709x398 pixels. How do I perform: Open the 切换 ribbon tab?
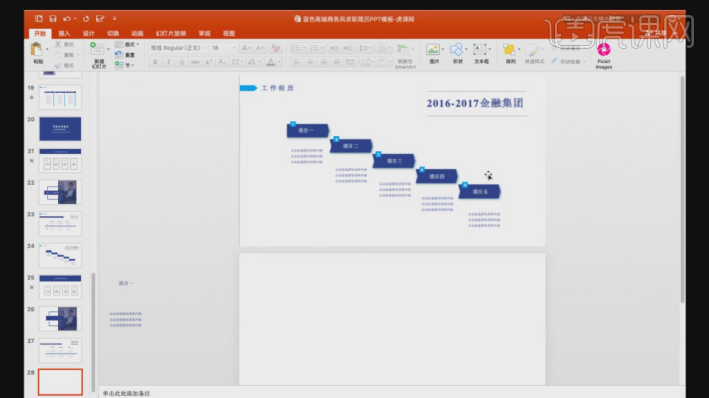pyautogui.click(x=113, y=33)
